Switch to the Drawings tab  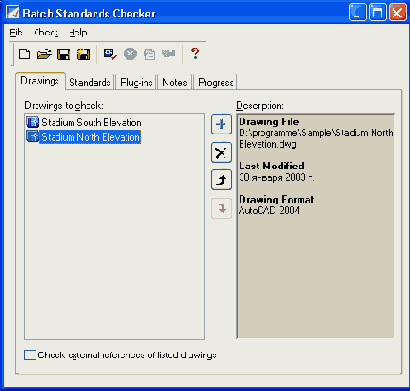pyautogui.click(x=40, y=81)
